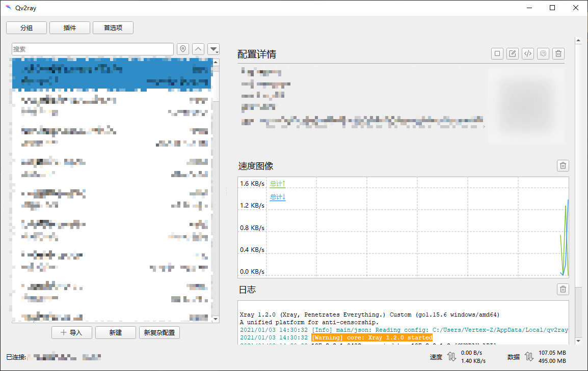Viewport: 588px width, 371px height.
Task: Click the 1.6 KB/s axis label
Action: point(252,183)
